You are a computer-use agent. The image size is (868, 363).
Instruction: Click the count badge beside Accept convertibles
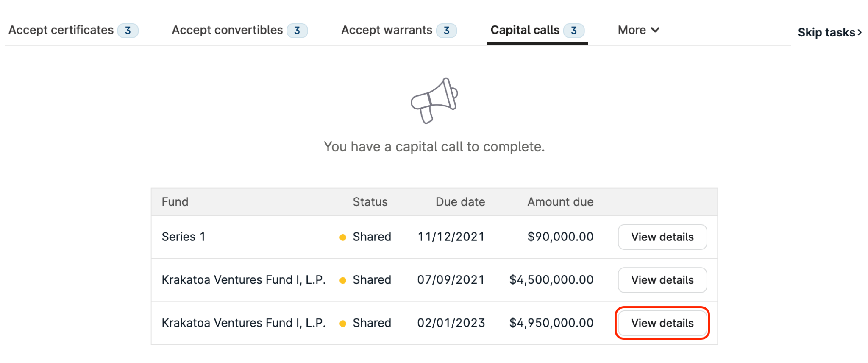[x=298, y=30]
